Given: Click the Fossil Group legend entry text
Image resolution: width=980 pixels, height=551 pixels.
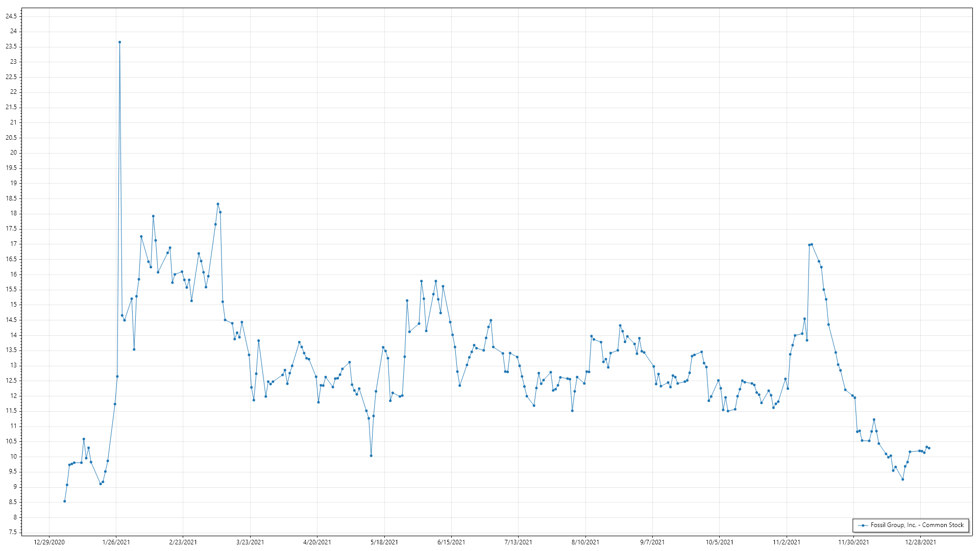Looking at the screenshot, I should click(x=917, y=525).
